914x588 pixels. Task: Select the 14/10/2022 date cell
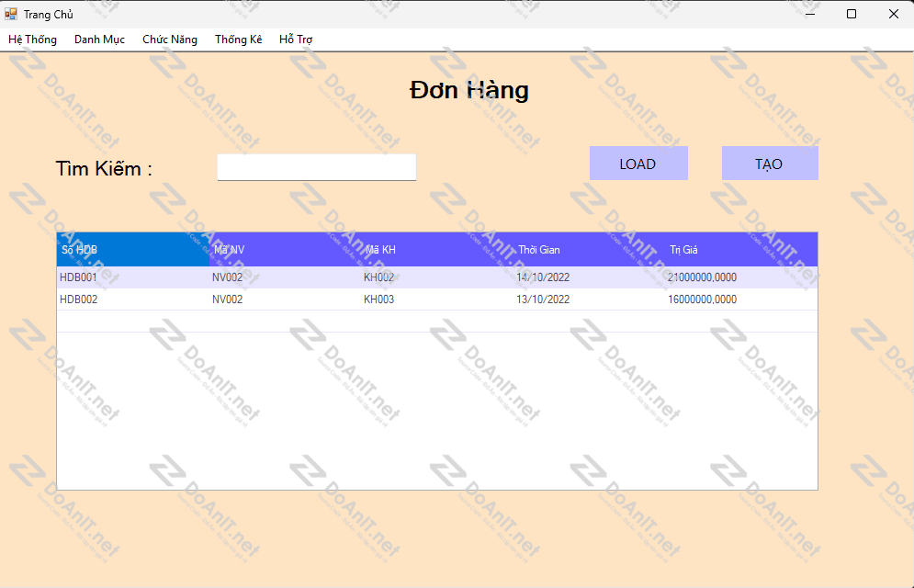[x=590, y=277]
